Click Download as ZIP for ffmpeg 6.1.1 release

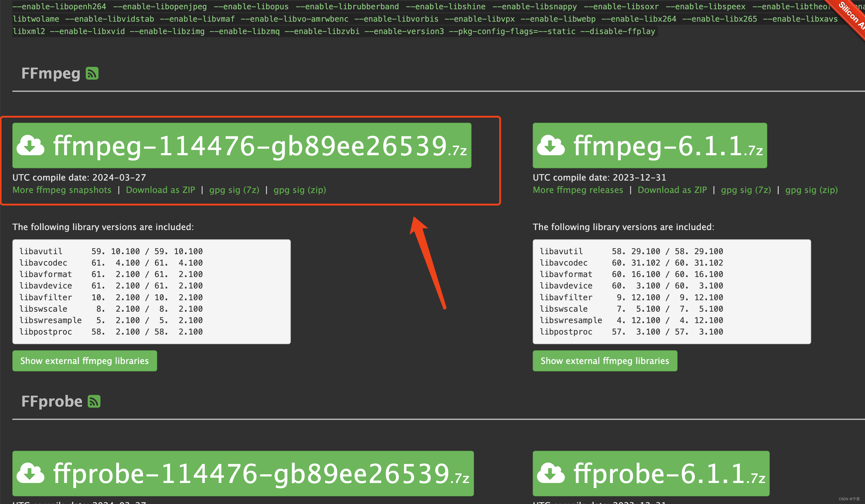[x=672, y=190]
